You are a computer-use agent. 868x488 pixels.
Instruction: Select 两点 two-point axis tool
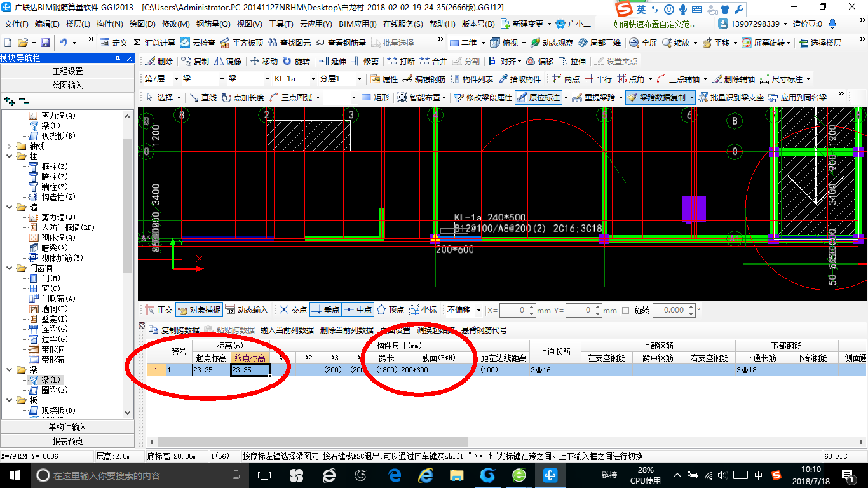pyautogui.click(x=566, y=79)
